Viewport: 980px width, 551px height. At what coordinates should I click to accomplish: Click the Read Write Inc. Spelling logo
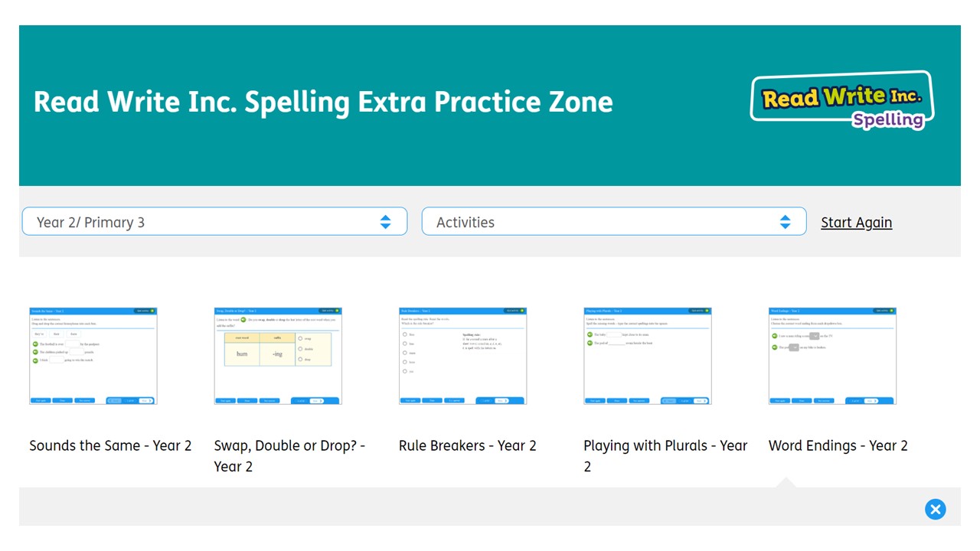(x=842, y=101)
